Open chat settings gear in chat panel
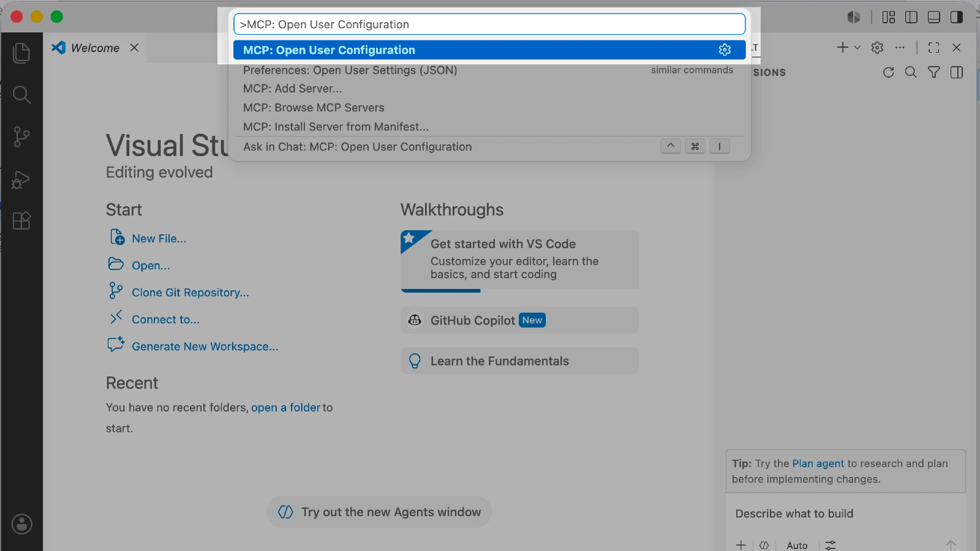 tap(877, 47)
